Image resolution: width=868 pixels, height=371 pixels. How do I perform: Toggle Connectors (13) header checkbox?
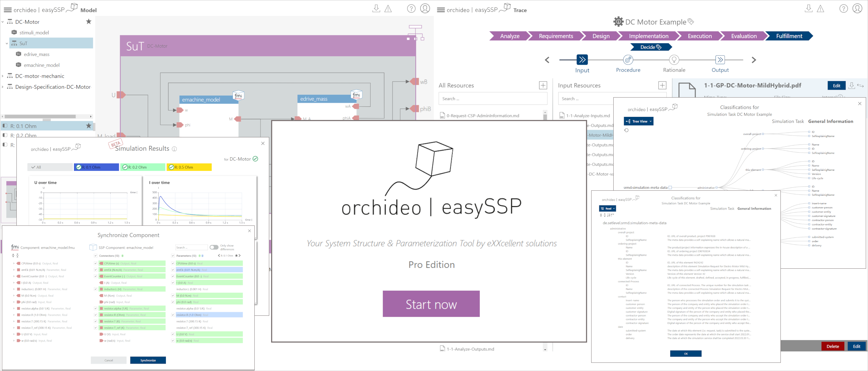click(96, 256)
